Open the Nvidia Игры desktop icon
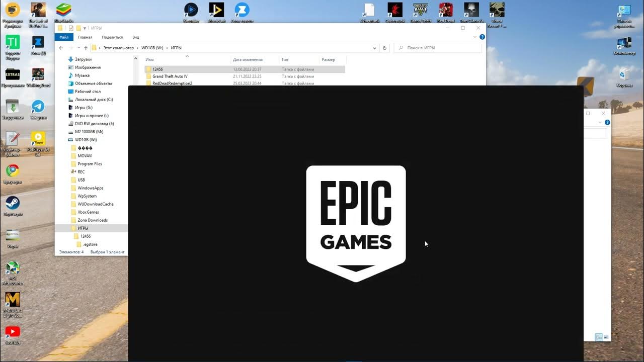 (x=13, y=238)
